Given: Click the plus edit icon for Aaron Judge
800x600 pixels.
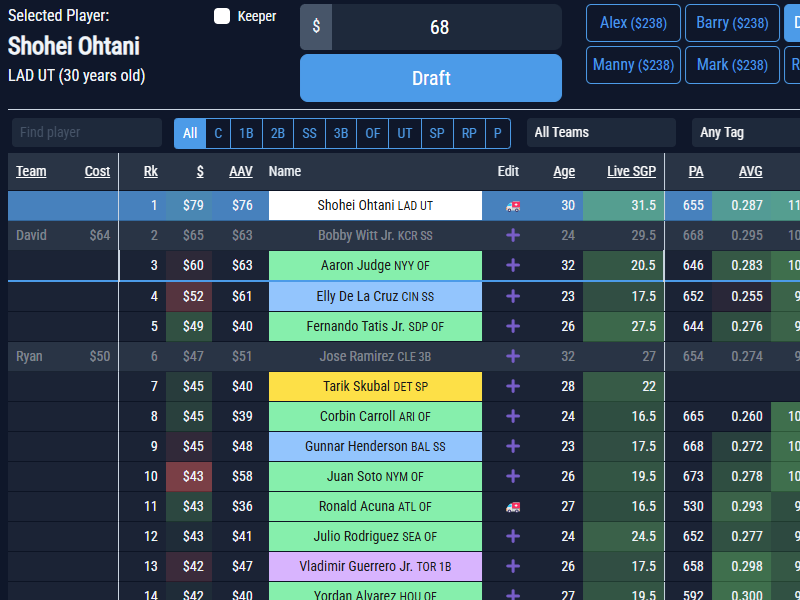Looking at the screenshot, I should point(513,265).
